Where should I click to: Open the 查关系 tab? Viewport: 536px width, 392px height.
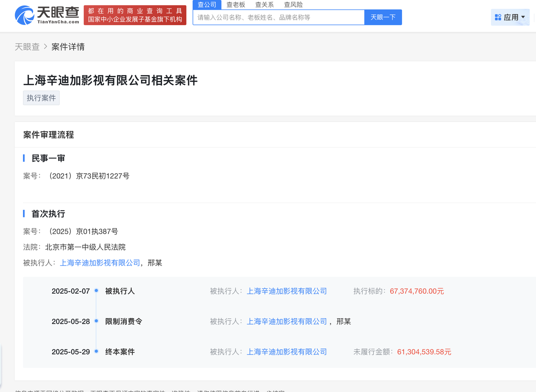[x=264, y=5]
